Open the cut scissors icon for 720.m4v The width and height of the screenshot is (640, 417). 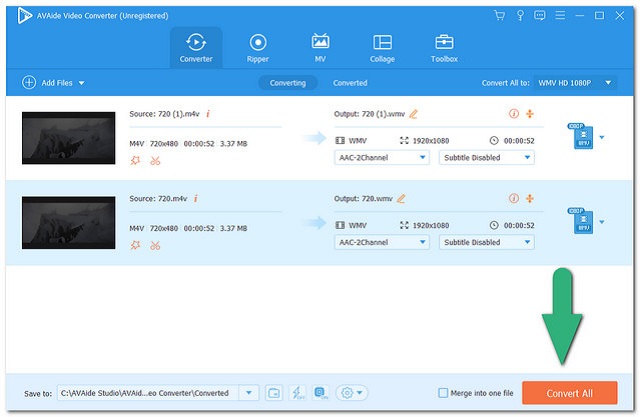coord(155,246)
